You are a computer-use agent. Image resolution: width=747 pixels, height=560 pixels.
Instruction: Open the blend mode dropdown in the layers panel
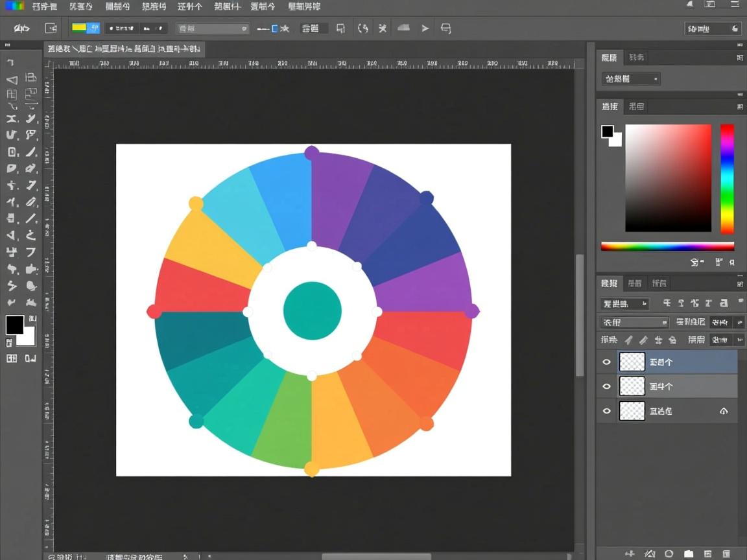[634, 322]
